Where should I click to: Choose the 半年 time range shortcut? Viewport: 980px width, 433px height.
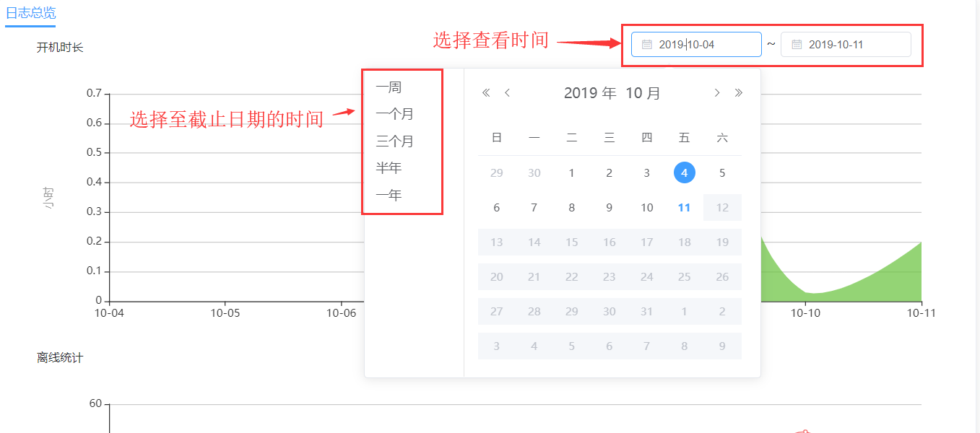(x=389, y=168)
